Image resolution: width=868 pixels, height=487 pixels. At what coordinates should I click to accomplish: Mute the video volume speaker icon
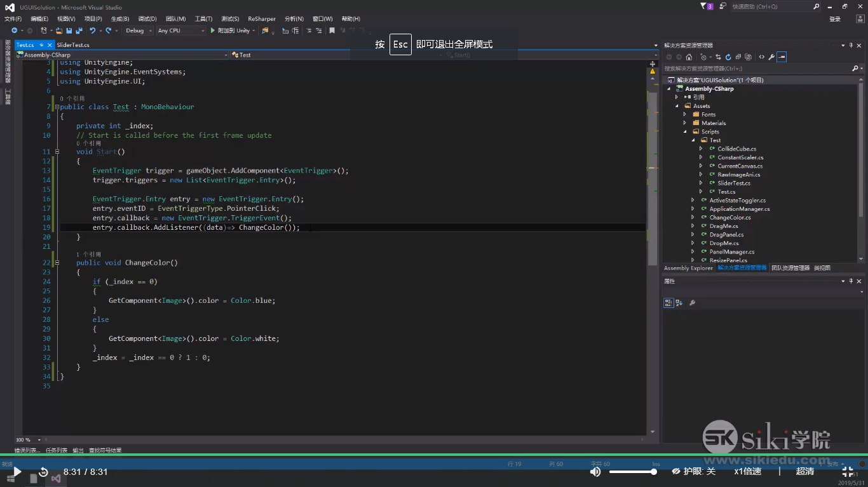(595, 471)
